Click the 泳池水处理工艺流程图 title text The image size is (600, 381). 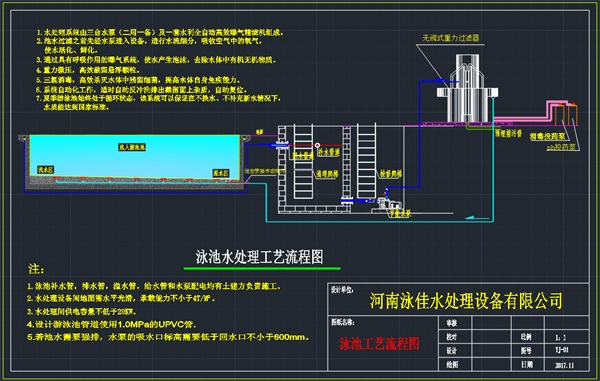[x=259, y=257]
